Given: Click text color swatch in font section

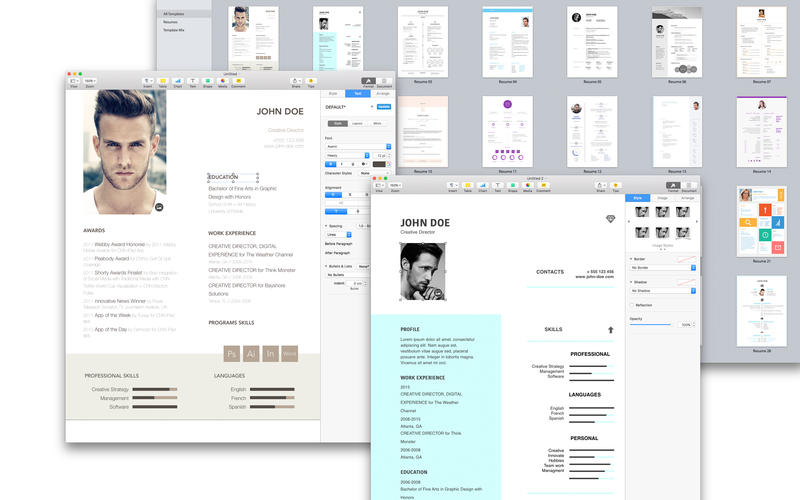Looking at the screenshot, I should (379, 164).
